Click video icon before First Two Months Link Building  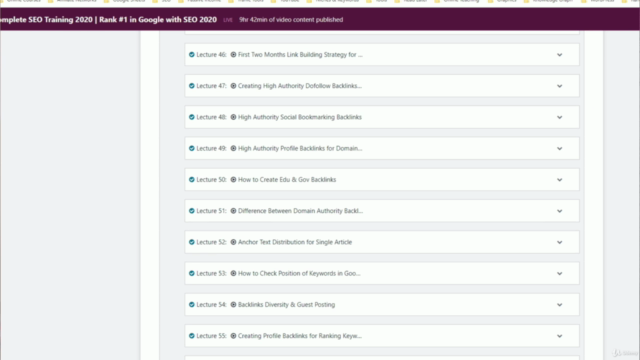click(x=233, y=55)
